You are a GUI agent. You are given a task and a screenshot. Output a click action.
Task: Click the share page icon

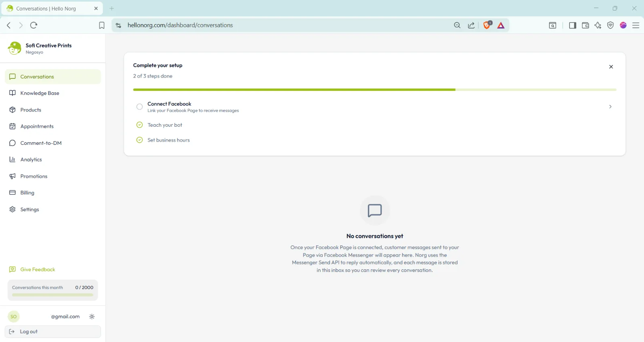[471, 25]
